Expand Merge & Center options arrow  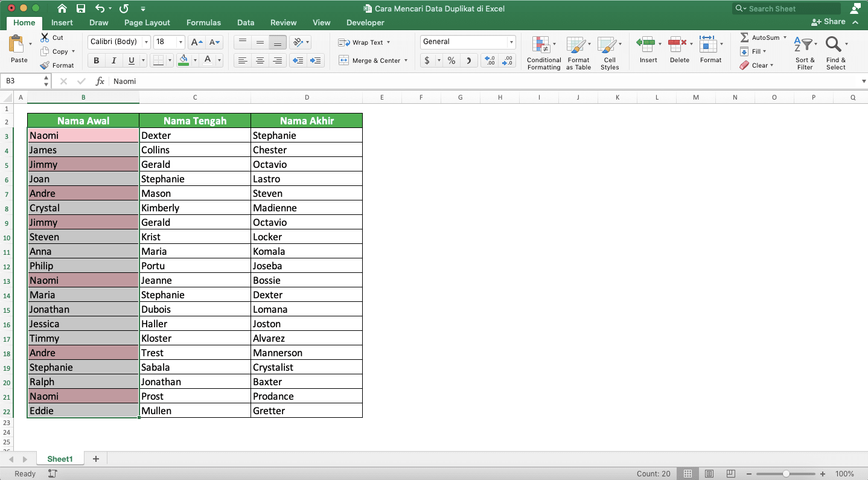point(406,60)
